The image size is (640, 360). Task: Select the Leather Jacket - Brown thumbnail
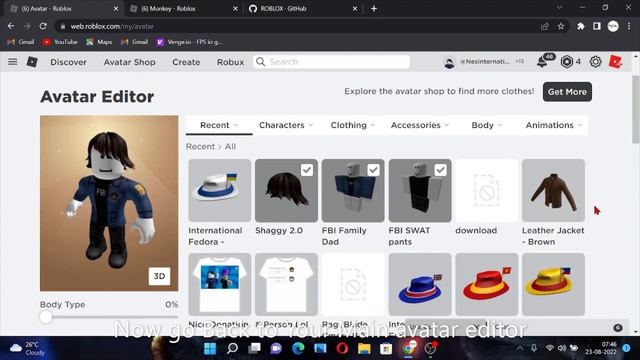[553, 191]
